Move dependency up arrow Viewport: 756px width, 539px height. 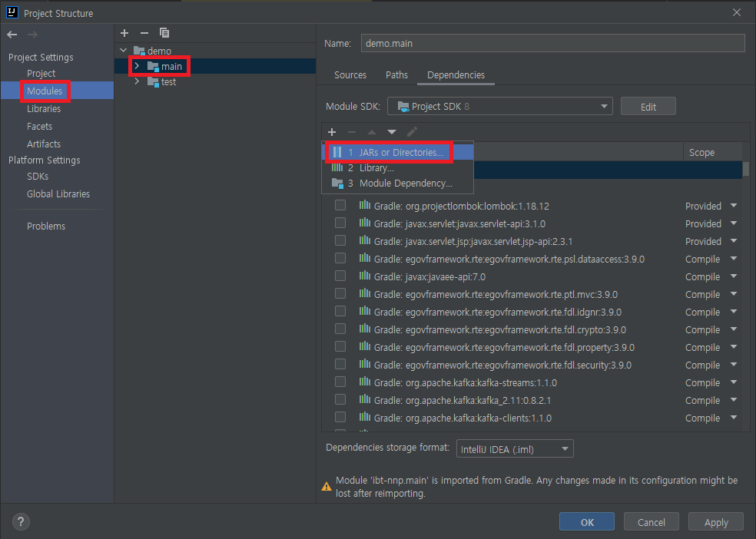pos(372,132)
